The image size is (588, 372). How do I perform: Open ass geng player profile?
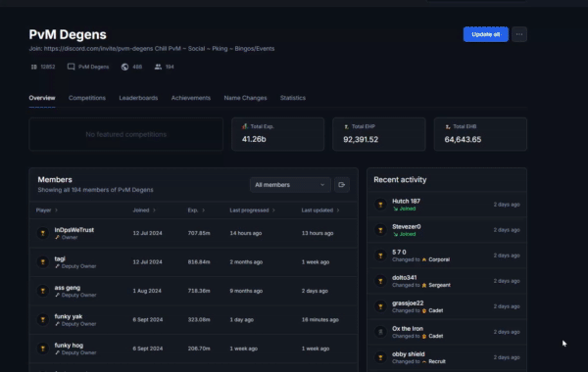pos(67,288)
